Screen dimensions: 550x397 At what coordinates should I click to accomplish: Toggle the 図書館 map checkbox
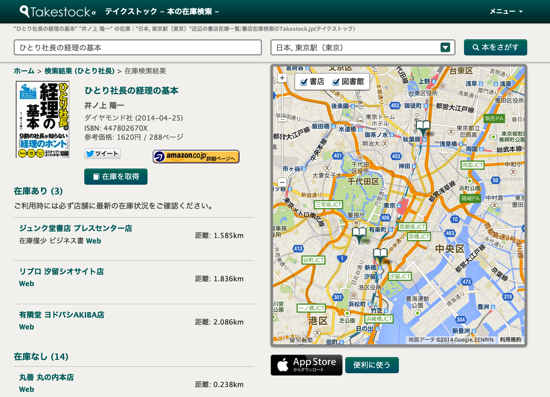[336, 82]
